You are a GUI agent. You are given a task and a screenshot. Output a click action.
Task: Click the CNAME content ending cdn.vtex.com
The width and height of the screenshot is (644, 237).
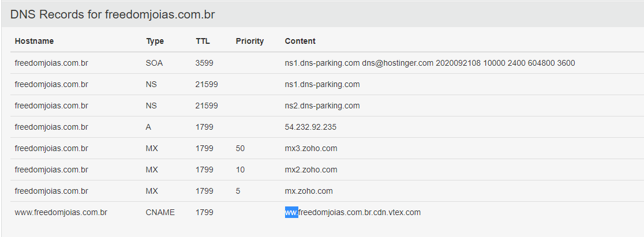tap(353, 213)
